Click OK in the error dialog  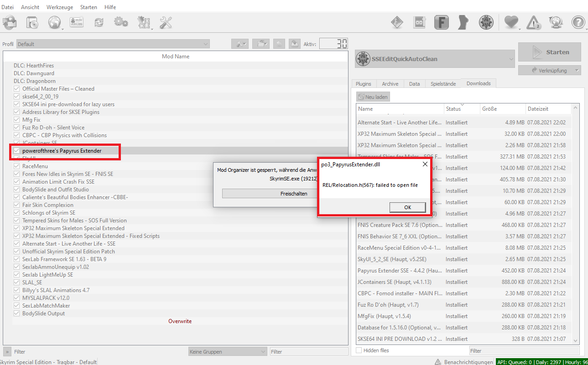coord(407,207)
